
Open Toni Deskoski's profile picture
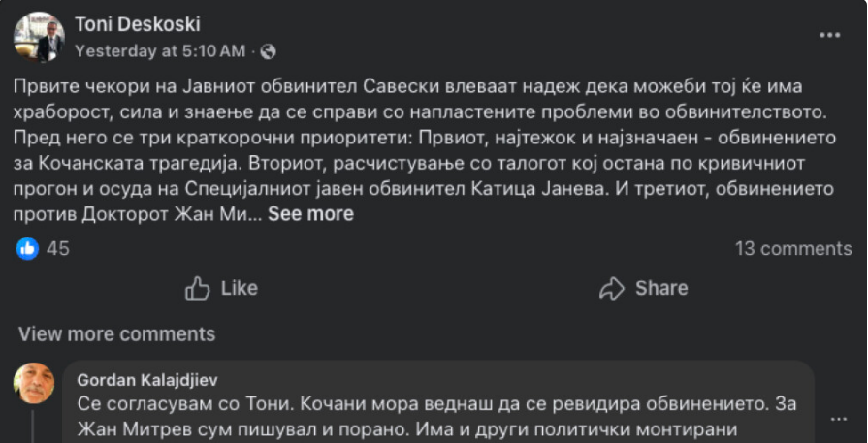tap(39, 37)
